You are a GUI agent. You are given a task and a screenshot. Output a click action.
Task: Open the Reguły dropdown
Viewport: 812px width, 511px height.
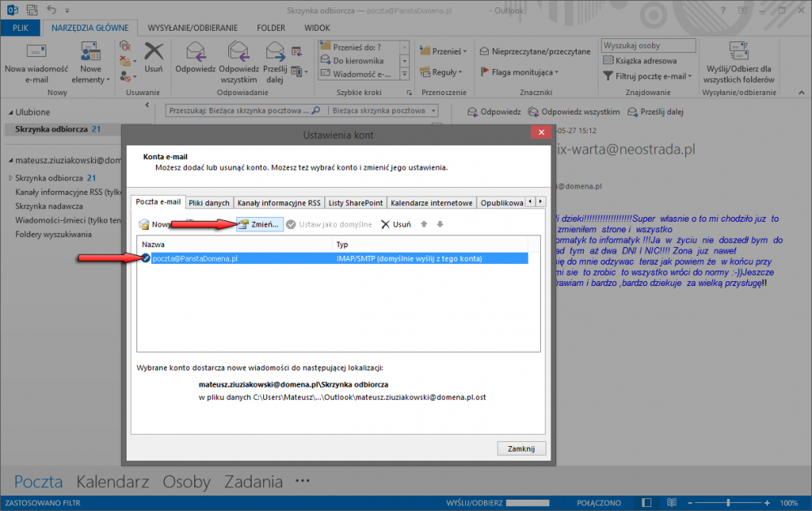(x=441, y=72)
